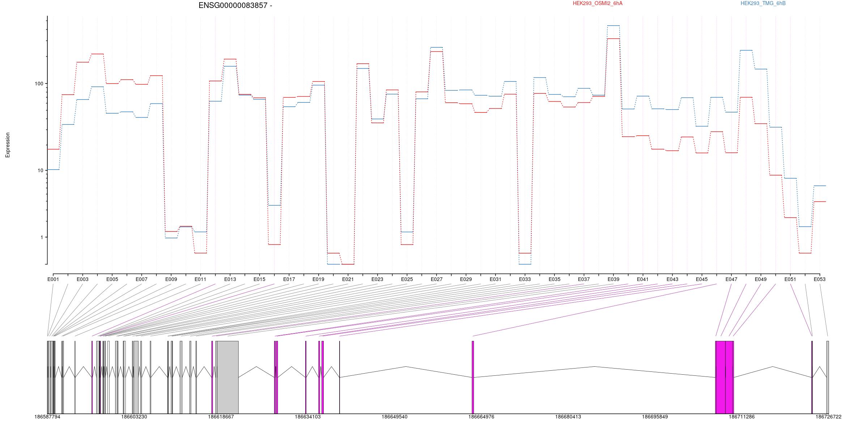Click exon label E005
This screenshot has height=434, width=868.
click(112, 279)
